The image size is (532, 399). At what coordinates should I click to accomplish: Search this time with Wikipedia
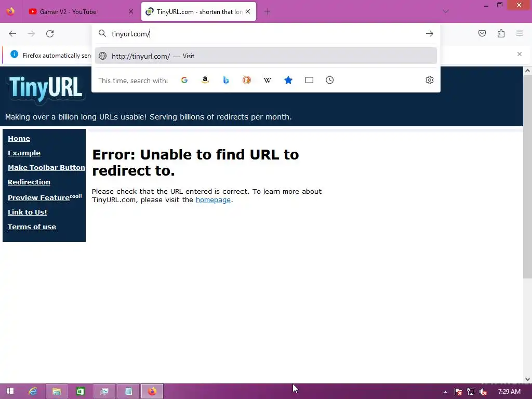[x=268, y=80]
